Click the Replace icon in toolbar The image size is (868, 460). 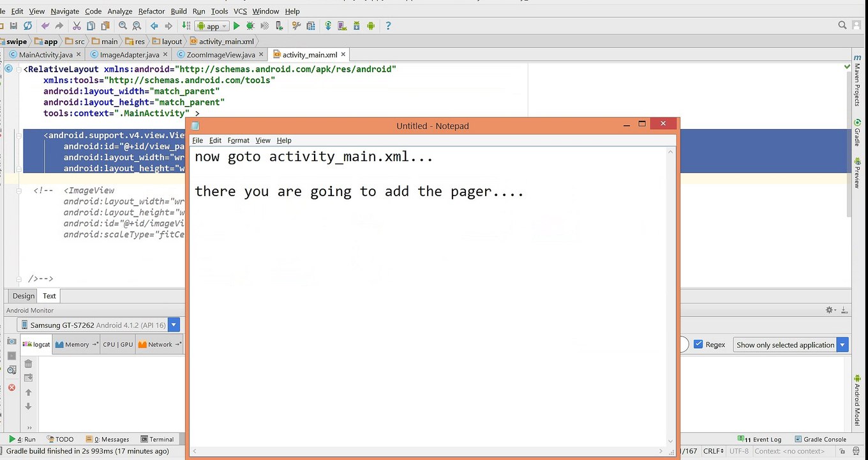137,26
